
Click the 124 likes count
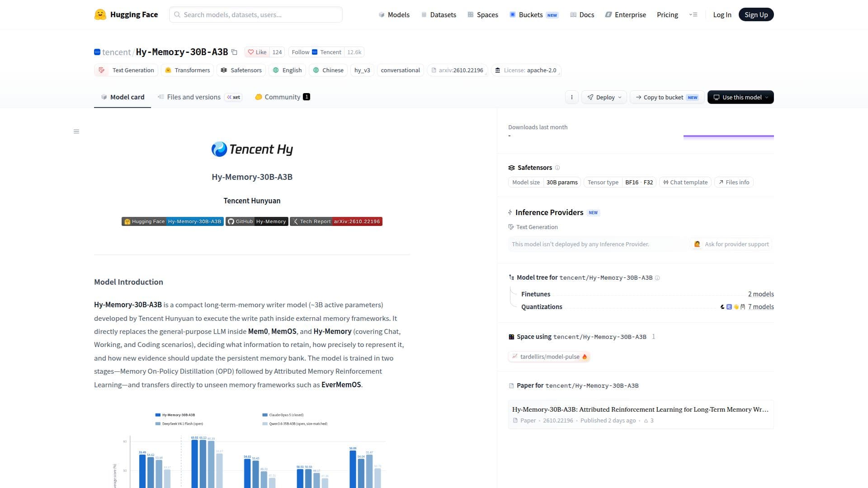pyautogui.click(x=277, y=52)
